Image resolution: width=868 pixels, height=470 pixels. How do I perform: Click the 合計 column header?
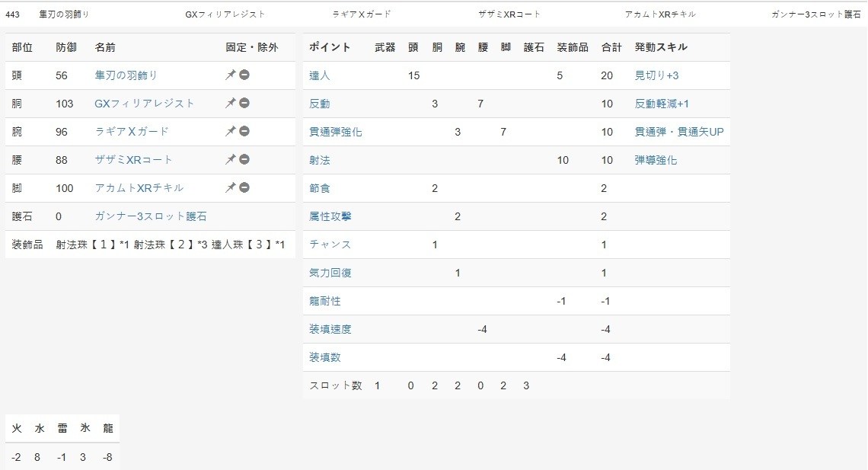pyautogui.click(x=611, y=47)
